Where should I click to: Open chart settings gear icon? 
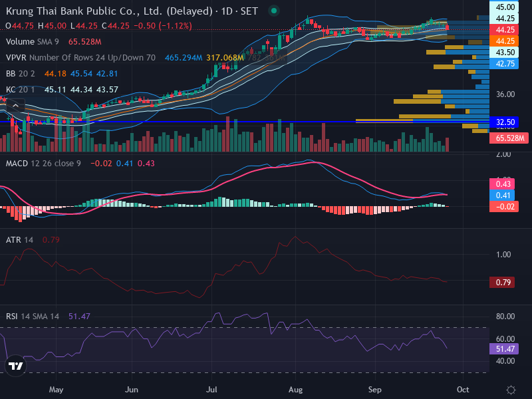(x=511, y=390)
